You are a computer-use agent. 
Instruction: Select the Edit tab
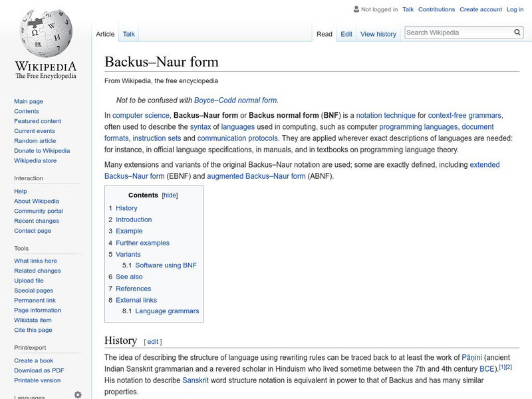346,34
